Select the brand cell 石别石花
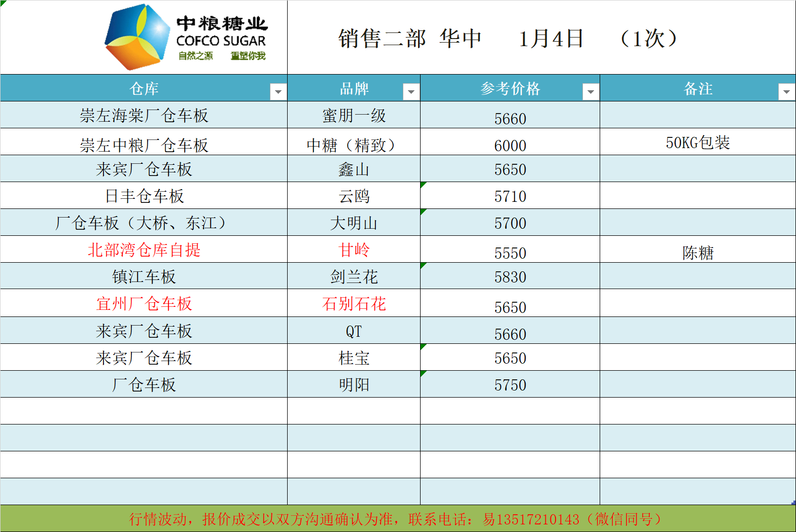The image size is (796, 532). [x=354, y=304]
